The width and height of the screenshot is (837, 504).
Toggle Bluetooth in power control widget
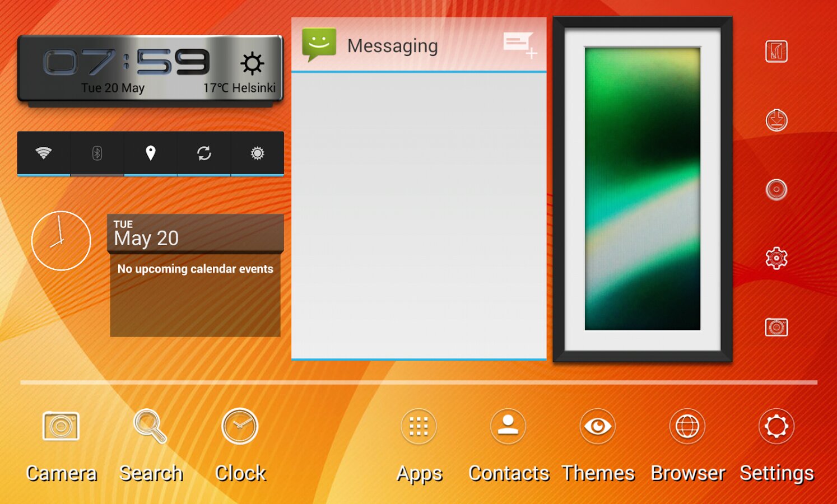click(97, 153)
